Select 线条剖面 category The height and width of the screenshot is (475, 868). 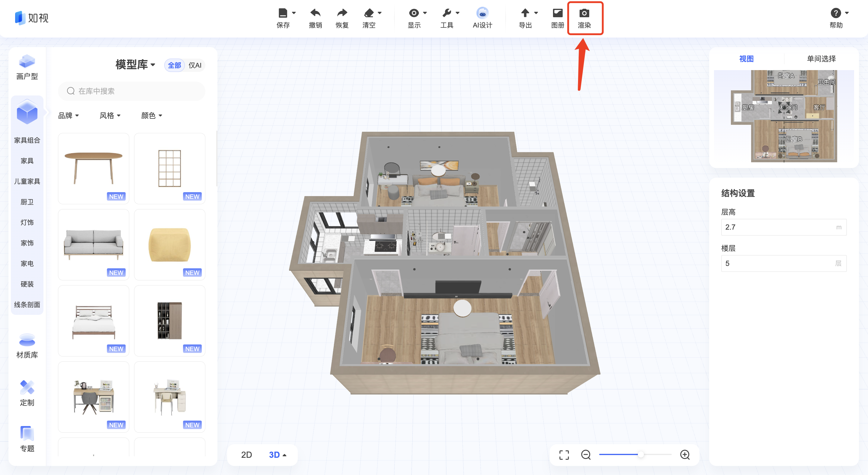[x=27, y=305]
